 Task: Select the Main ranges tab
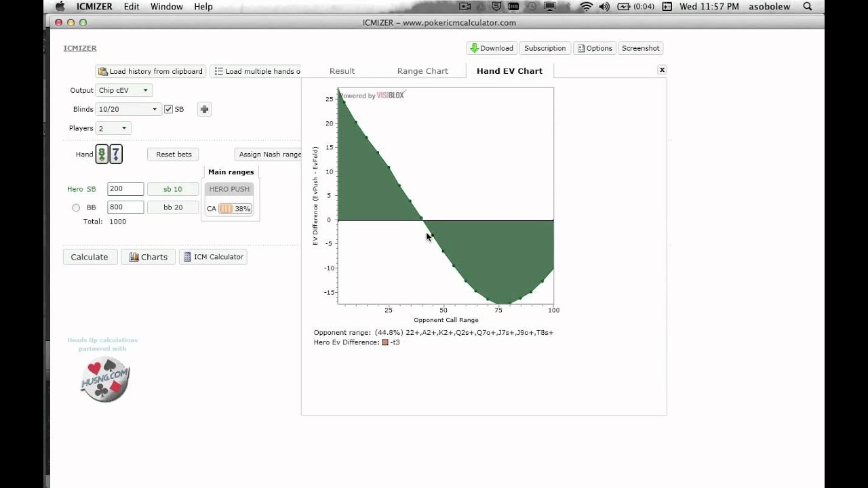click(231, 172)
